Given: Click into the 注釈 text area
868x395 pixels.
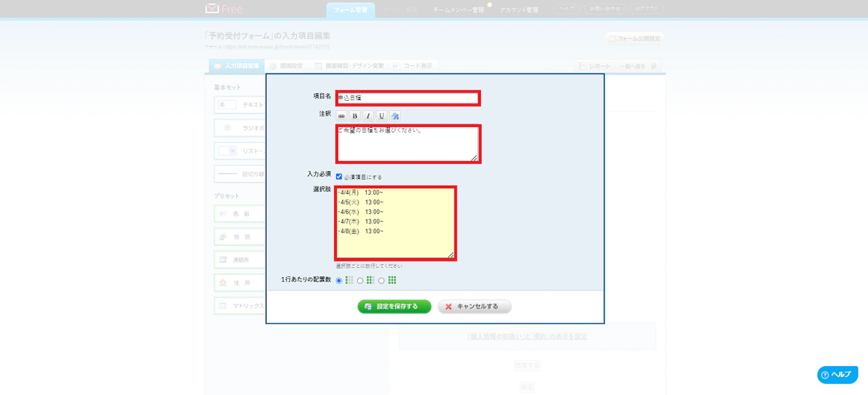Looking at the screenshot, I should click(x=408, y=144).
